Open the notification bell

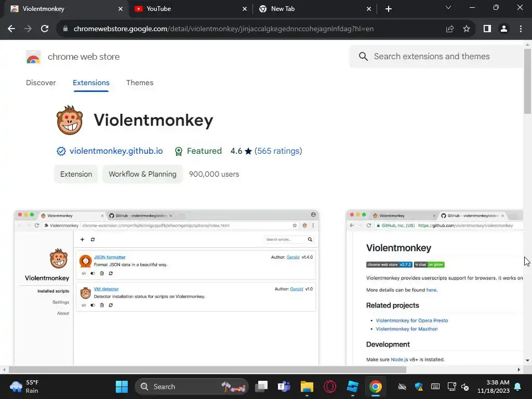click(x=518, y=387)
